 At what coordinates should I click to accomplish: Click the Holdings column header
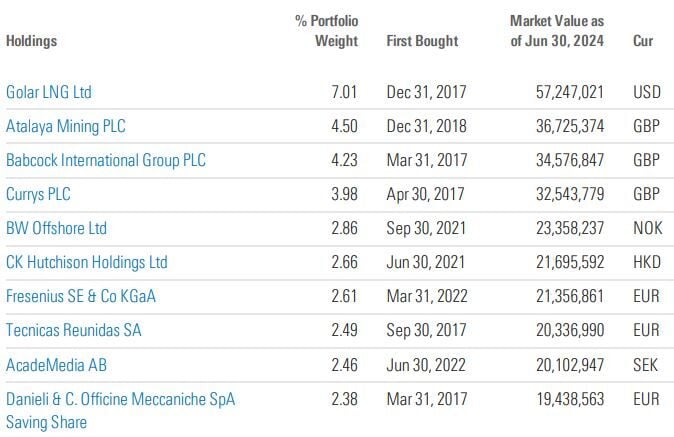(x=31, y=41)
